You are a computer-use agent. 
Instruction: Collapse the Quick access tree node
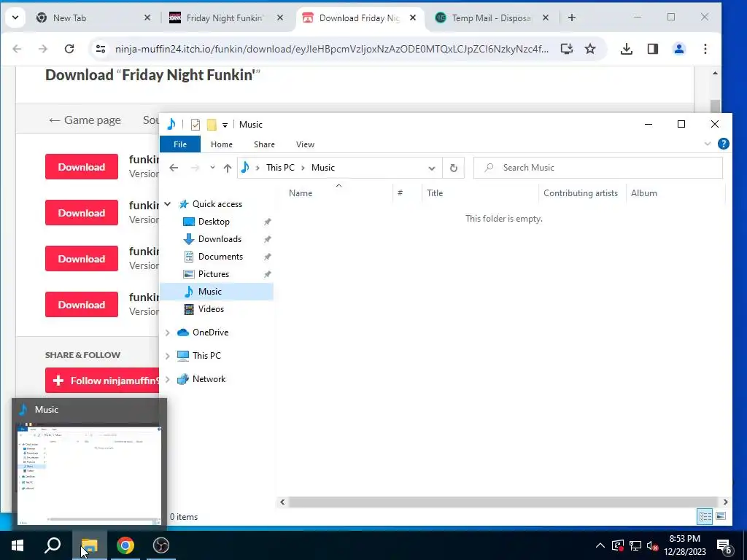pyautogui.click(x=168, y=204)
